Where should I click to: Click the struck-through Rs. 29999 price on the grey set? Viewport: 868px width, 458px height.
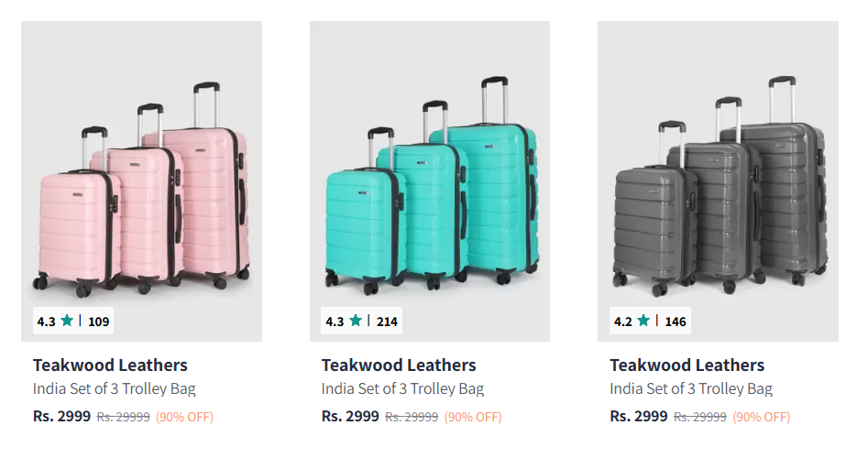[699, 417]
